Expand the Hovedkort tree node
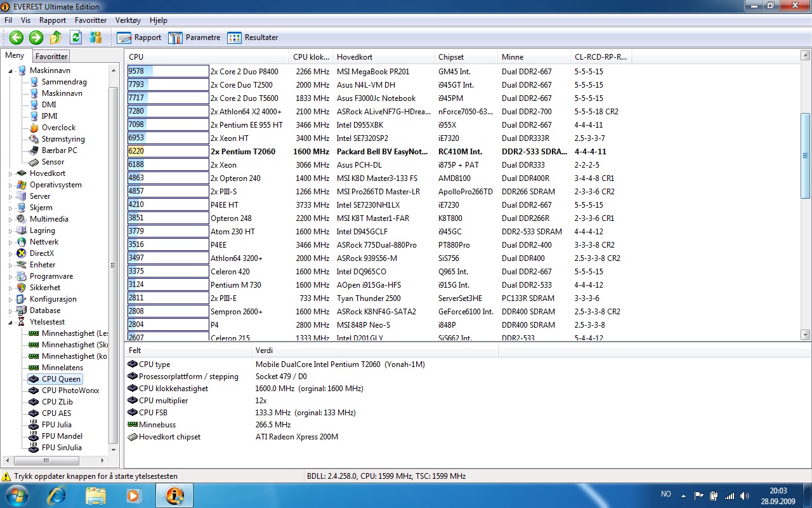This screenshot has width=812, height=508. tap(10, 173)
